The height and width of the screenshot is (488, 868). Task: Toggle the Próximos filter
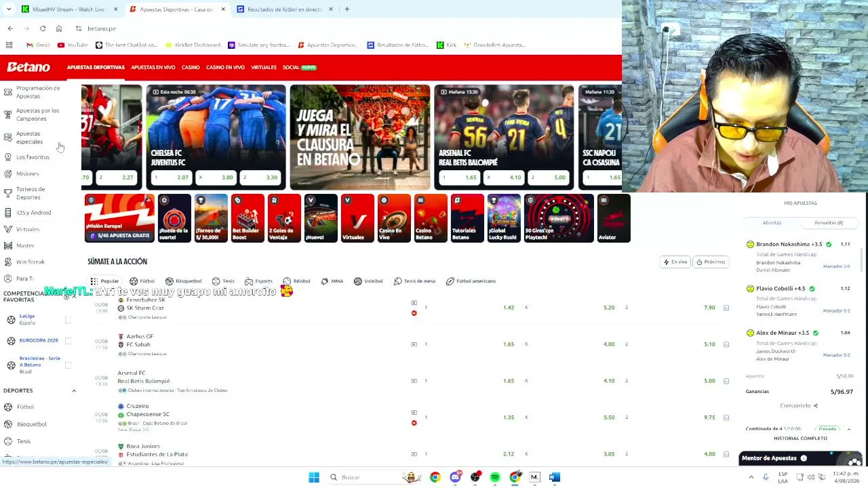(711, 262)
